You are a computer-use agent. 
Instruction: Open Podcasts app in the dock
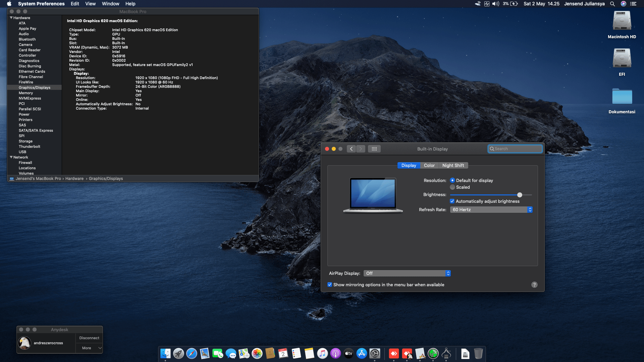coord(335,353)
